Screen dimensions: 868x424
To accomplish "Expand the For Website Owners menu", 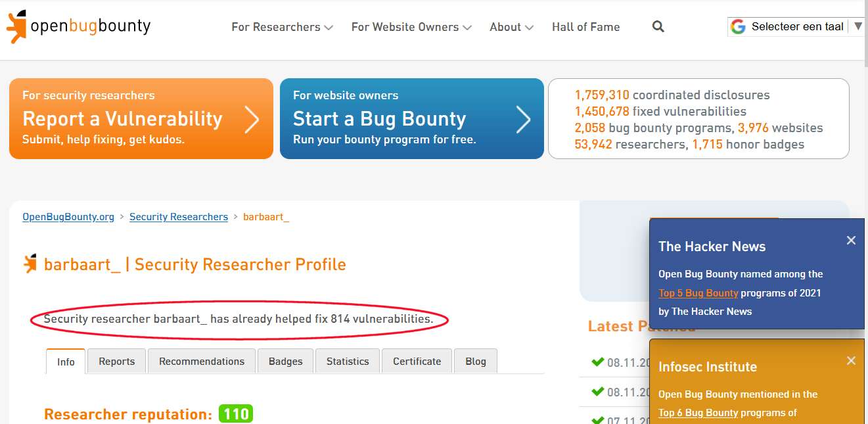I will click(411, 27).
